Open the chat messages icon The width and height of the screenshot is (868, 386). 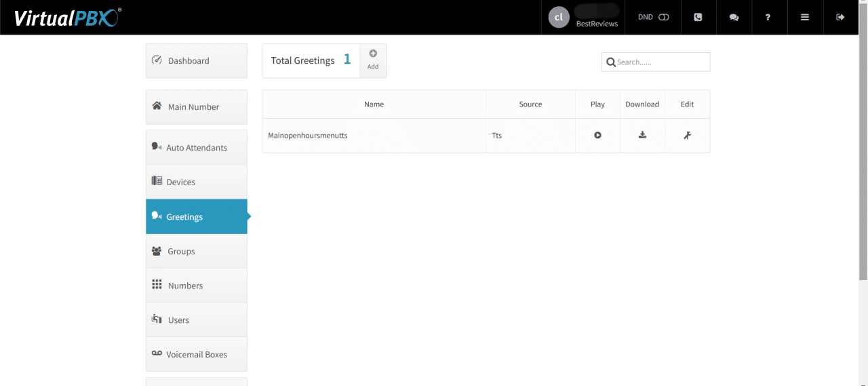click(734, 17)
